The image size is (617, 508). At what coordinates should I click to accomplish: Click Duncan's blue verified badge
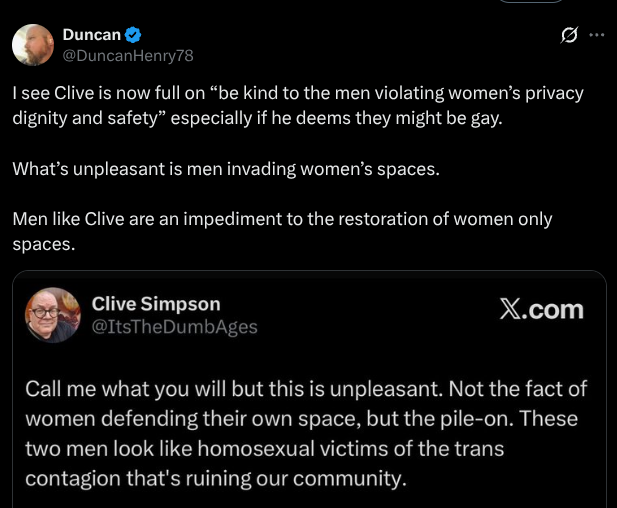point(132,35)
